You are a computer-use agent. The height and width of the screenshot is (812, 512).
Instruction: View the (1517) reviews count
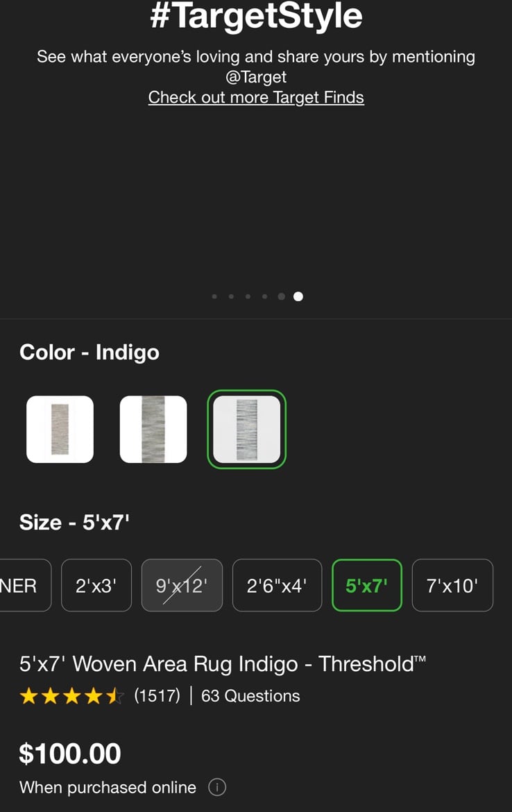pos(157,696)
